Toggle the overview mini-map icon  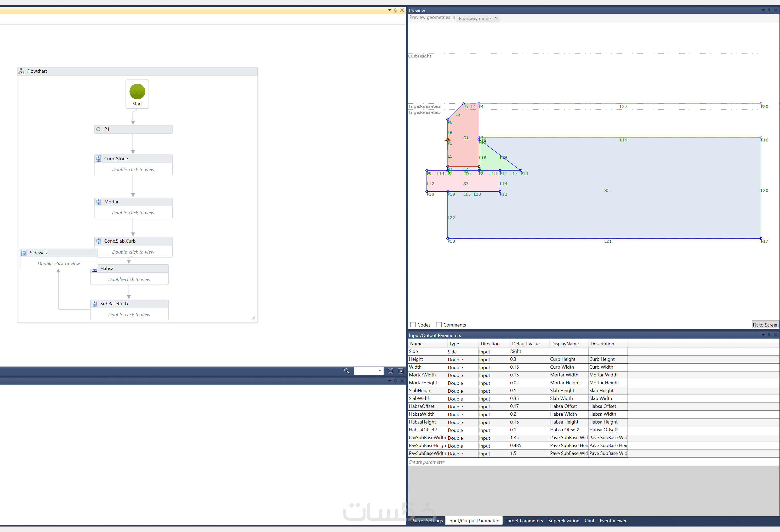(x=400, y=370)
